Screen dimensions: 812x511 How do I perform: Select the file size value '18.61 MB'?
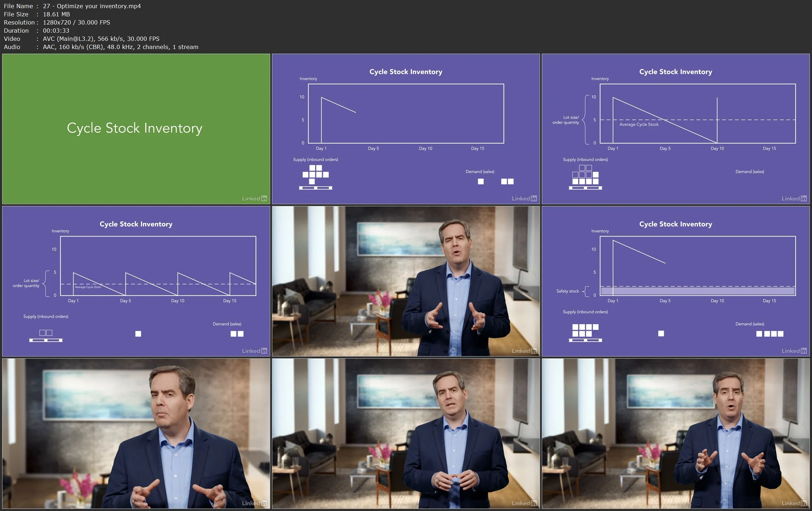tap(56, 14)
